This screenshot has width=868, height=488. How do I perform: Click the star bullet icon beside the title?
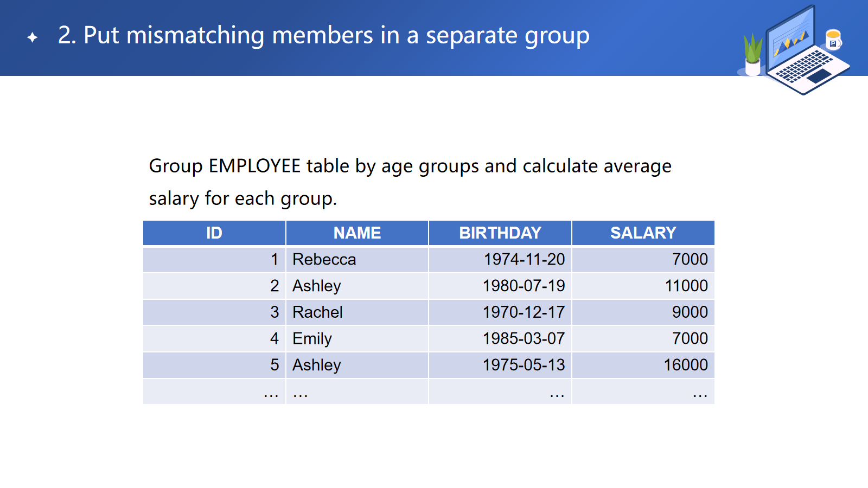tap(33, 37)
